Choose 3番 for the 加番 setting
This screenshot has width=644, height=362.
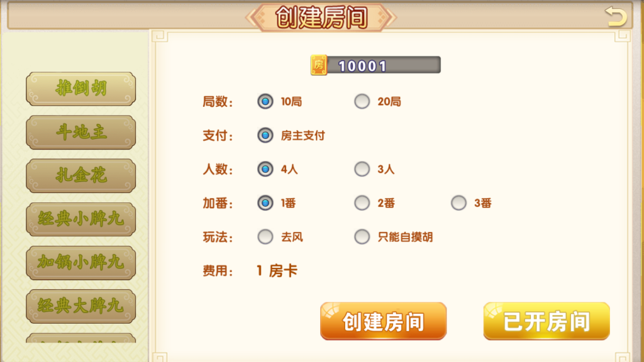[x=458, y=203]
